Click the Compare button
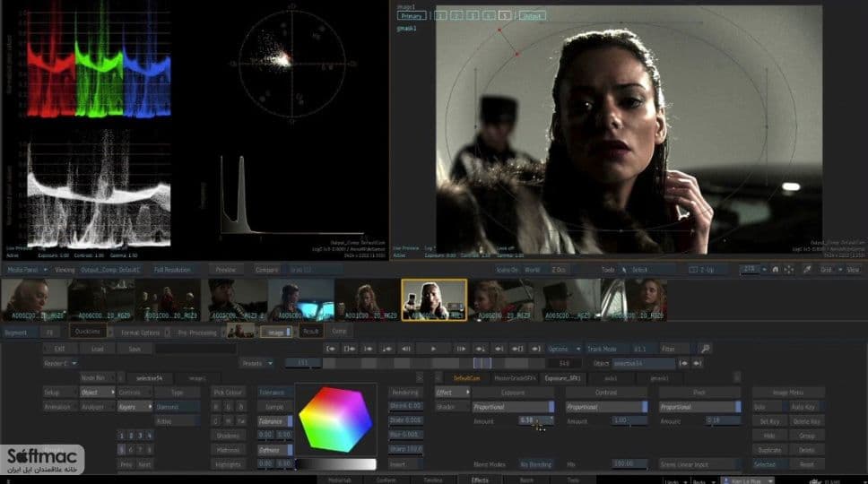 click(x=266, y=270)
